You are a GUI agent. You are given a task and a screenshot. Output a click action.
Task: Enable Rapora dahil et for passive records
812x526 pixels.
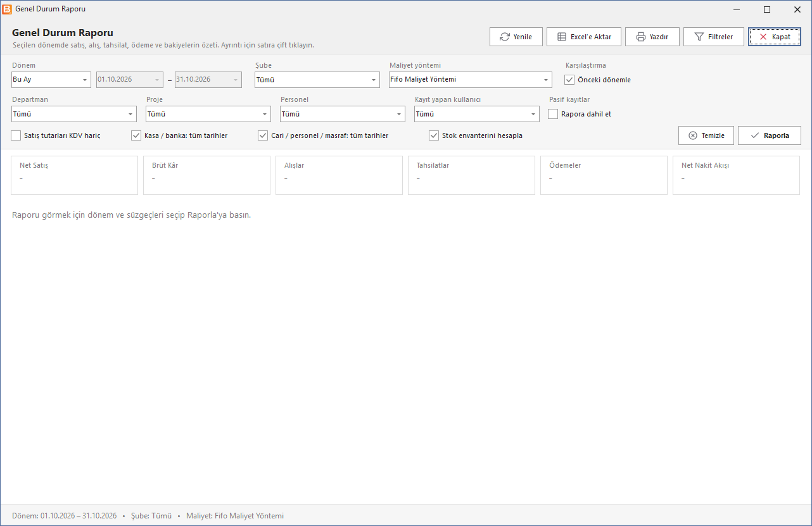tap(553, 114)
